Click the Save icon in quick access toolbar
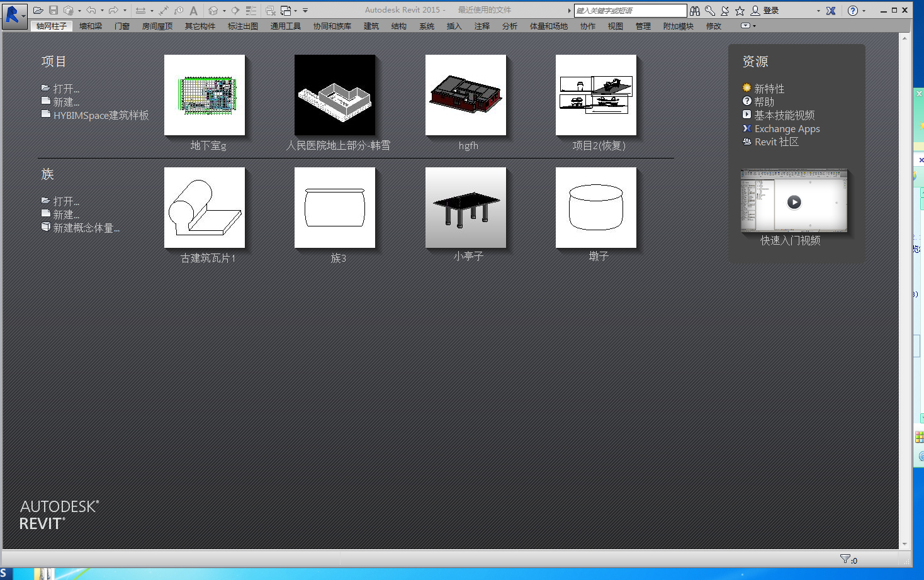 click(54, 11)
